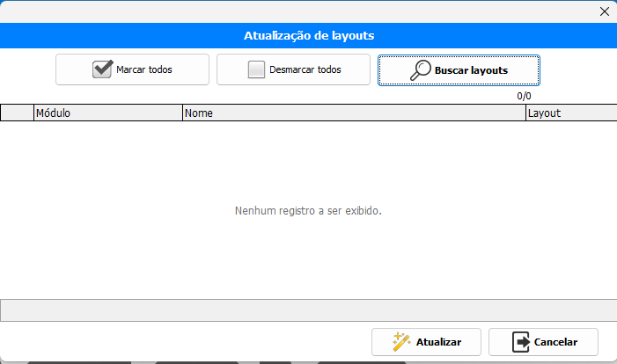The height and width of the screenshot is (364, 617).
Task: Sort by the Nome column header
Action: tap(352, 113)
